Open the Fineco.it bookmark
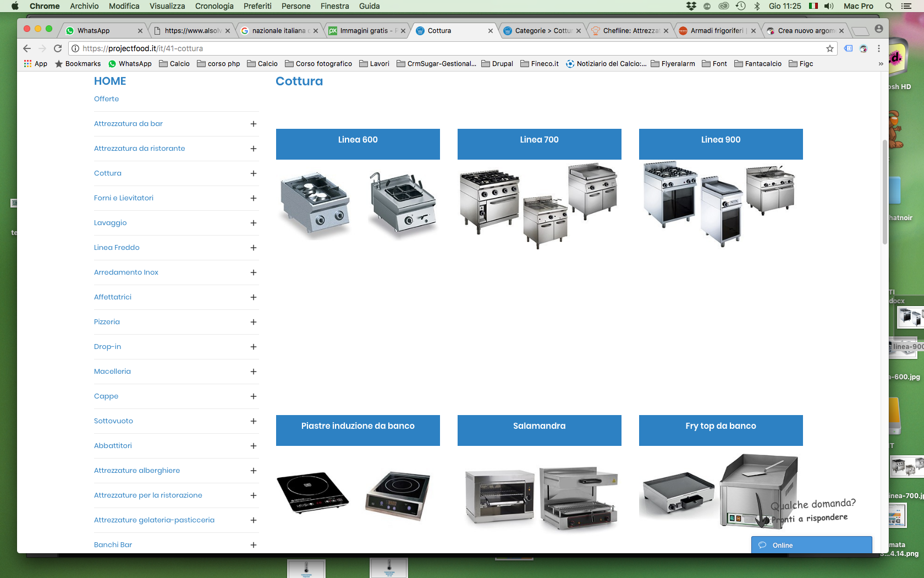 (x=540, y=64)
